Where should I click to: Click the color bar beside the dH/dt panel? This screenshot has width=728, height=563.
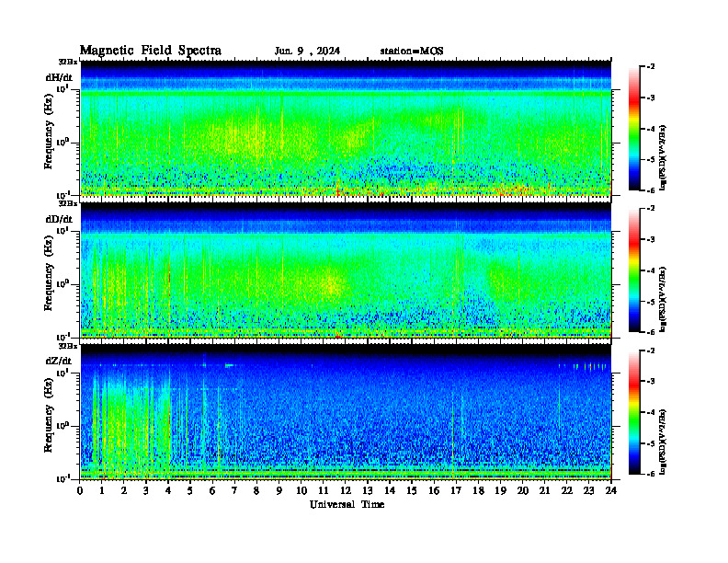(x=634, y=129)
